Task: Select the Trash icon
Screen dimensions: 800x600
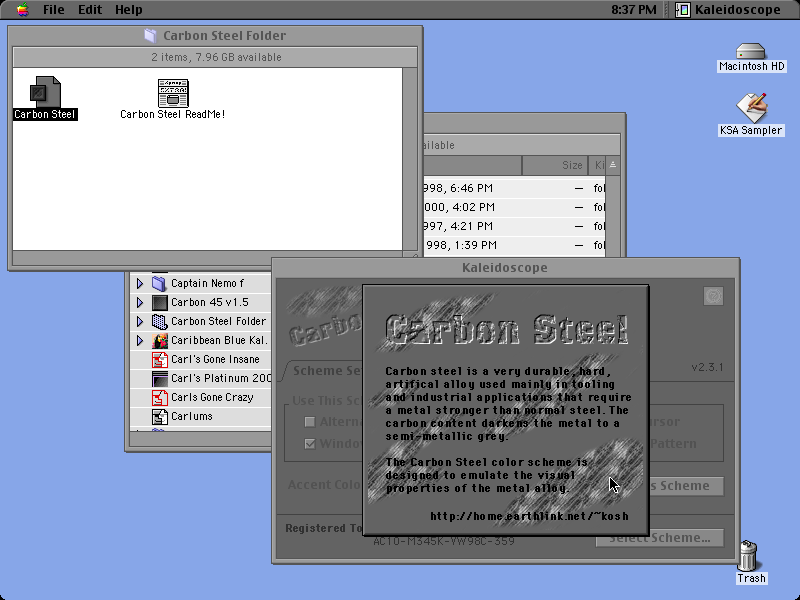Action: click(748, 556)
